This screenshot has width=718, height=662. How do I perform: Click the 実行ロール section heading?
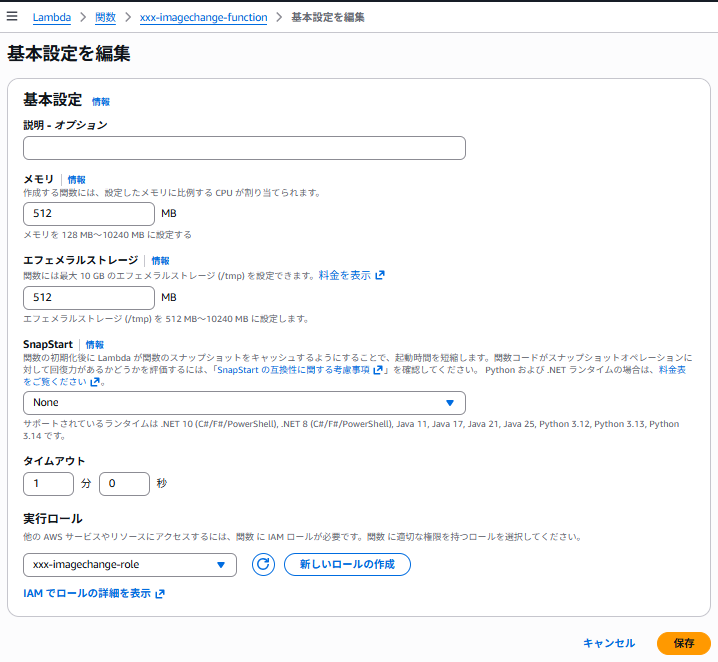(53, 519)
